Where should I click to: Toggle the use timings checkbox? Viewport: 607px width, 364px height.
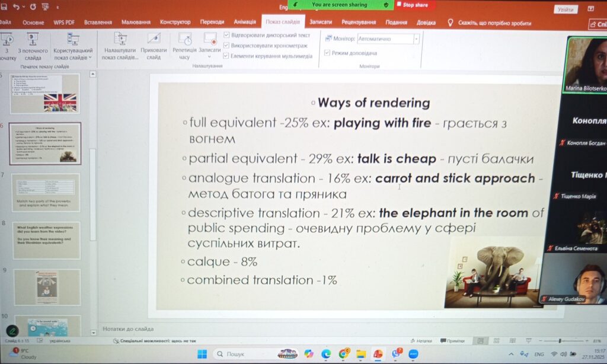click(227, 46)
